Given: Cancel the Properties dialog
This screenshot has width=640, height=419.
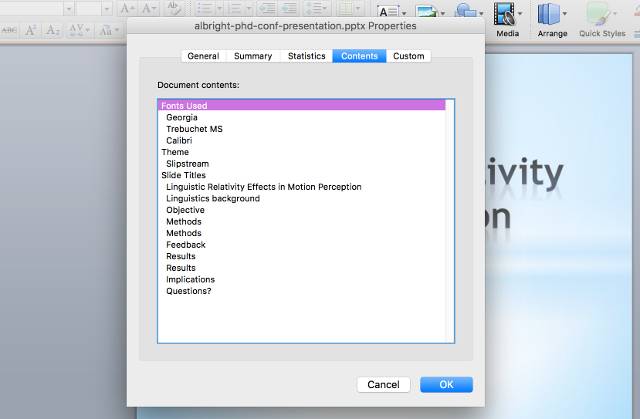Looking at the screenshot, I should click(383, 384).
